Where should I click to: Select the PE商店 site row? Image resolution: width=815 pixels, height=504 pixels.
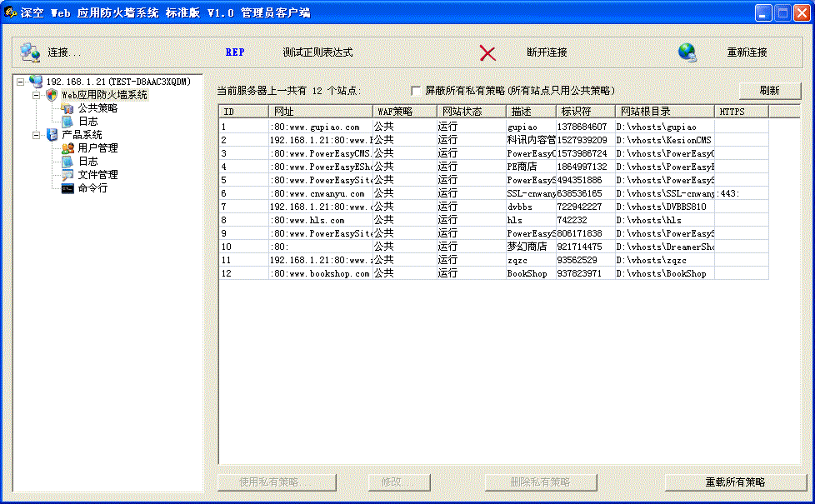coord(494,167)
